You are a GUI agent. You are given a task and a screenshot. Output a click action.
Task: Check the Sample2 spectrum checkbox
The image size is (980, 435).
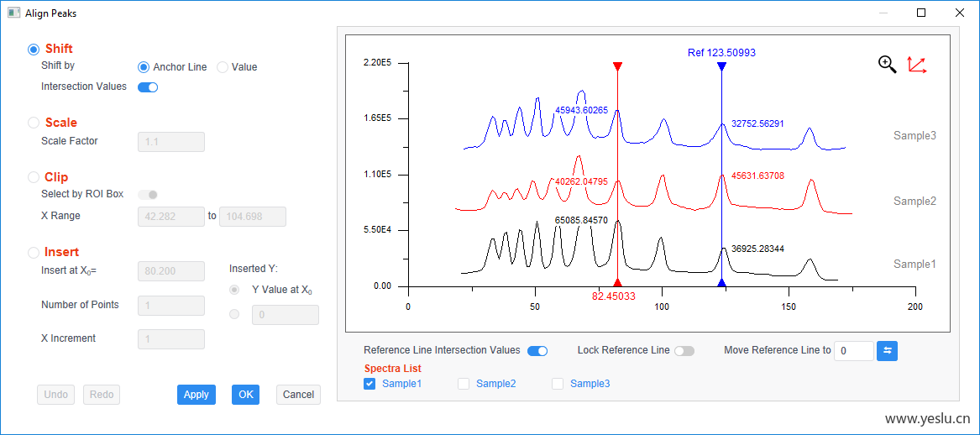[464, 384]
